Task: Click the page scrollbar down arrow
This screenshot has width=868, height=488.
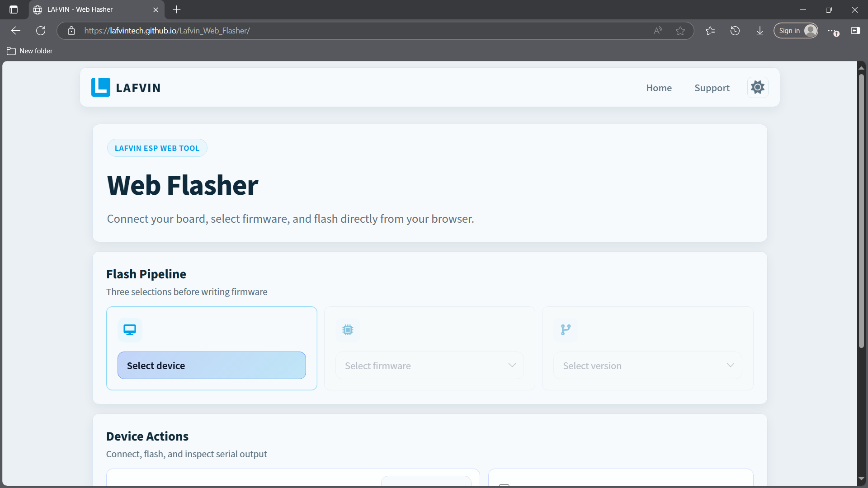Action: tap(861, 479)
